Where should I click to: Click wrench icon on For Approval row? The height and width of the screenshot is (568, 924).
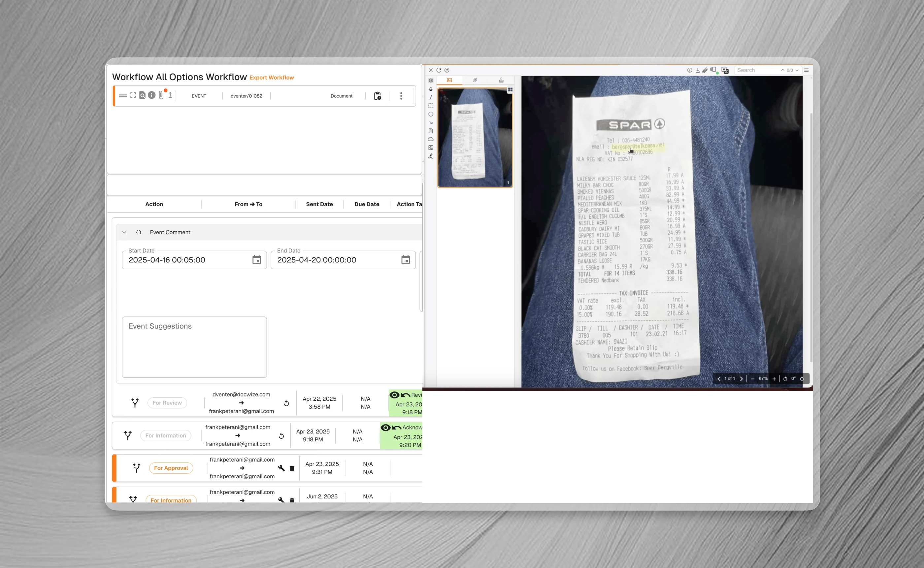pyautogui.click(x=281, y=468)
